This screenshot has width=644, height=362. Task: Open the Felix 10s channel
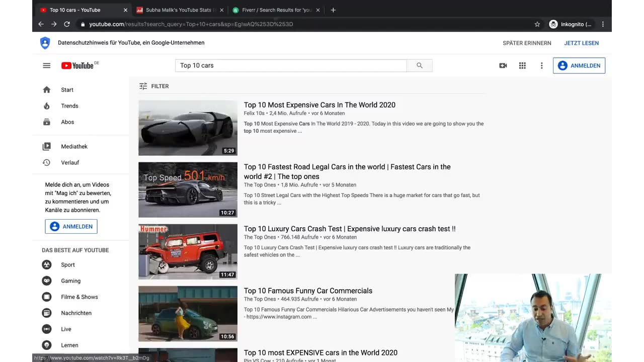pos(255,113)
